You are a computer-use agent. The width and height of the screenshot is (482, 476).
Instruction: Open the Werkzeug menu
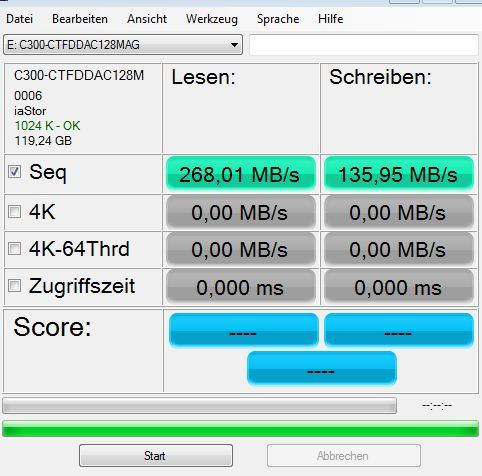coord(212,19)
